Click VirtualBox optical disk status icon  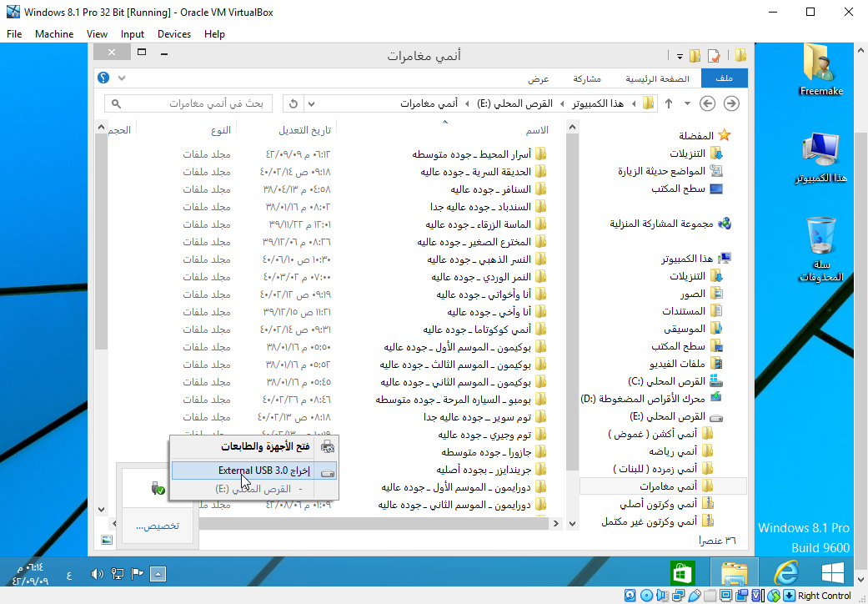point(646,596)
